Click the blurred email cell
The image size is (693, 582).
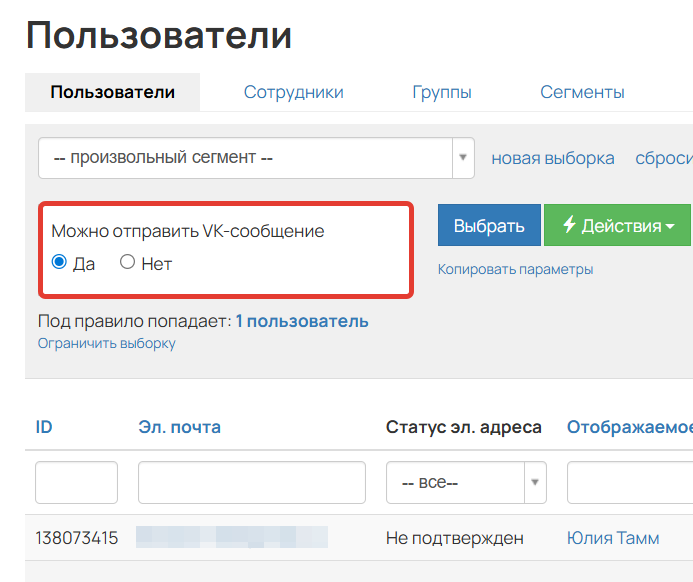click(232, 537)
